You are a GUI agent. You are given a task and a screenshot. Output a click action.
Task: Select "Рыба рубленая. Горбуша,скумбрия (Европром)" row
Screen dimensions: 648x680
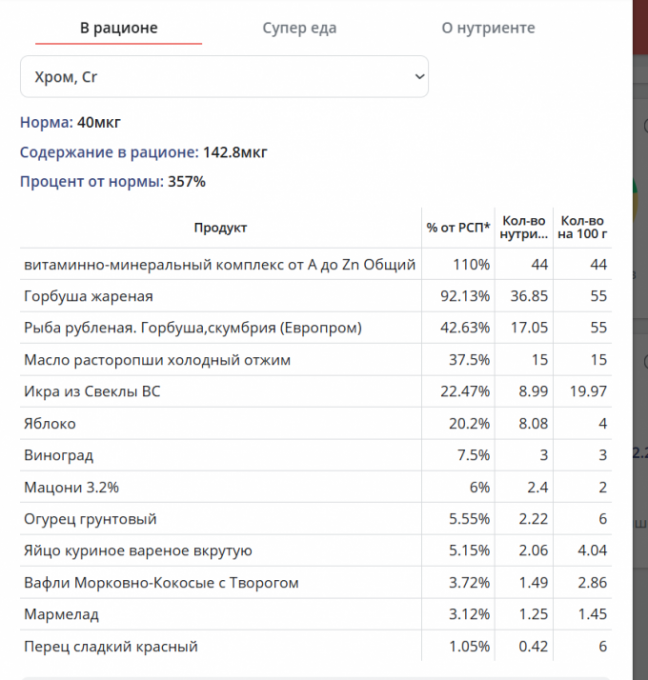tap(192, 328)
